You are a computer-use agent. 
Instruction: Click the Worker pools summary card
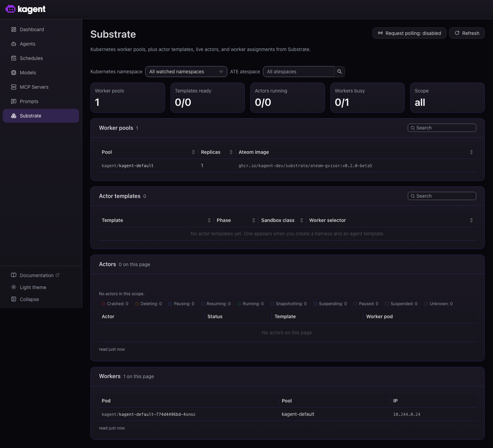[x=128, y=98]
